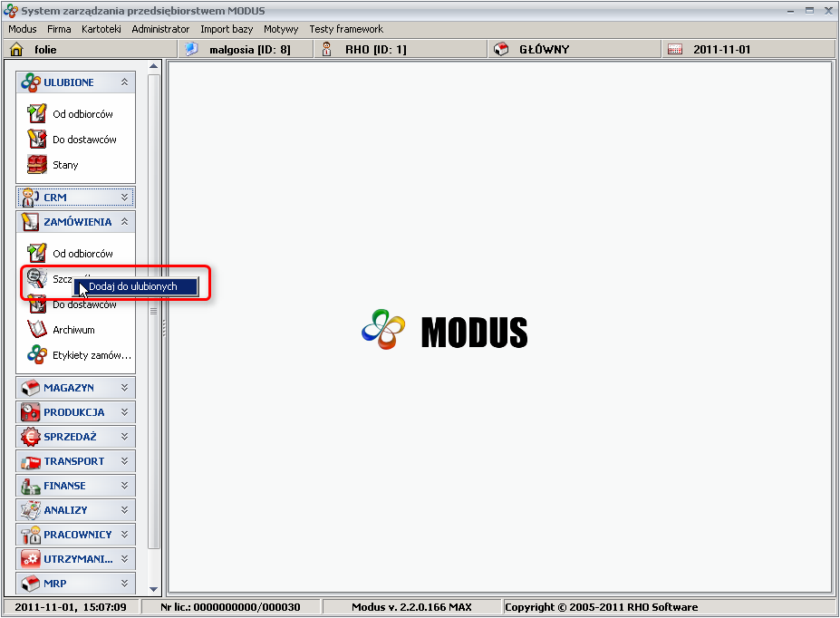Open Do dostawców in ULUBIONE
The image size is (840, 618).
[84, 140]
